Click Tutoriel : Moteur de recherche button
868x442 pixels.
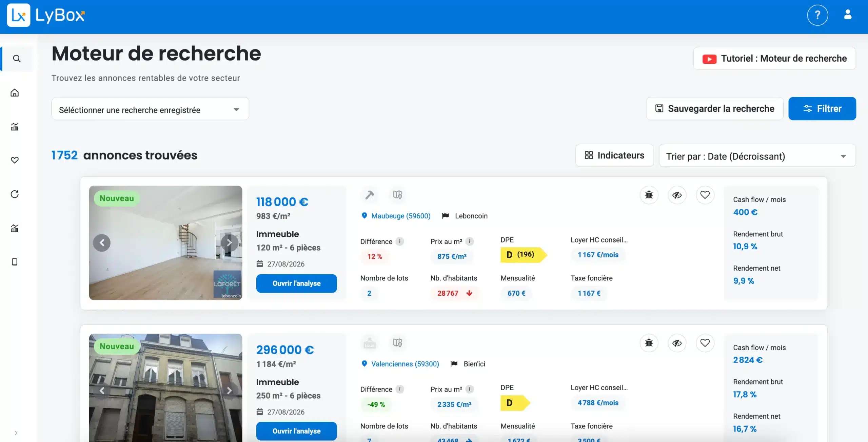(774, 59)
